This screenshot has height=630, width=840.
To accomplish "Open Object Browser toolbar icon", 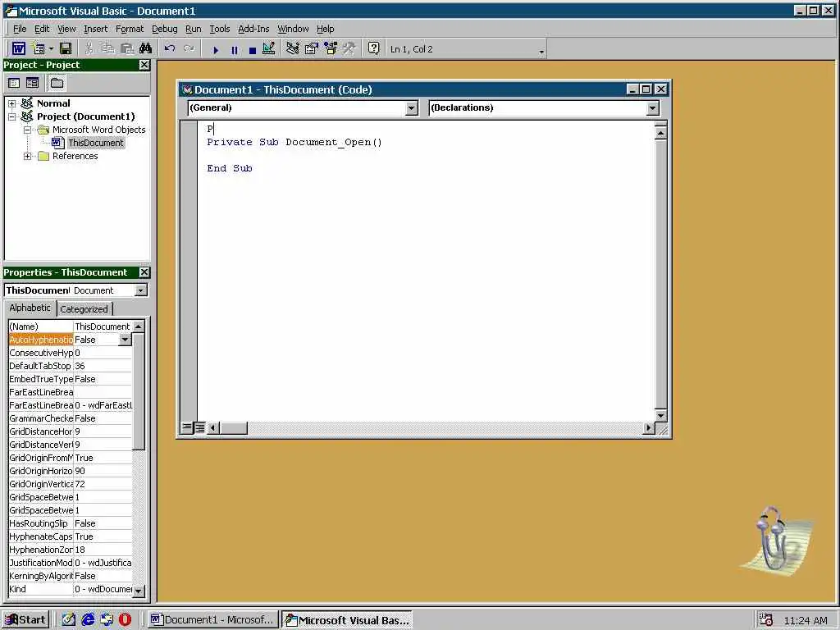I will click(x=331, y=48).
